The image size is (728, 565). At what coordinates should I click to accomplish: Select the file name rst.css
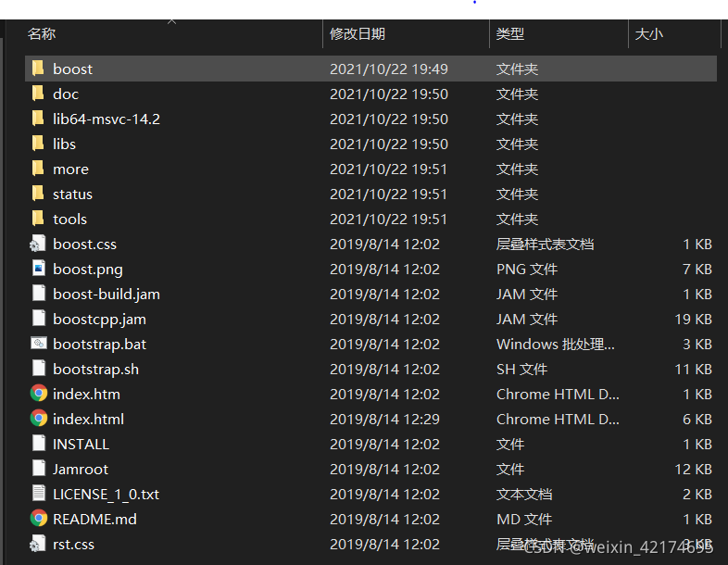73,545
